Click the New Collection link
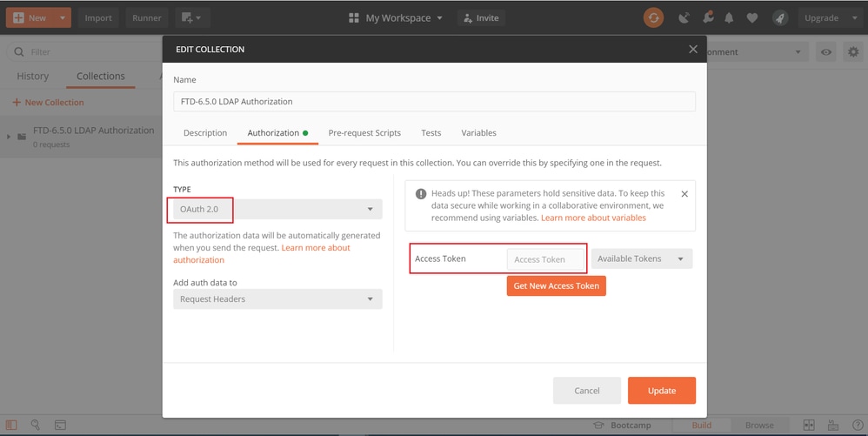 48,103
